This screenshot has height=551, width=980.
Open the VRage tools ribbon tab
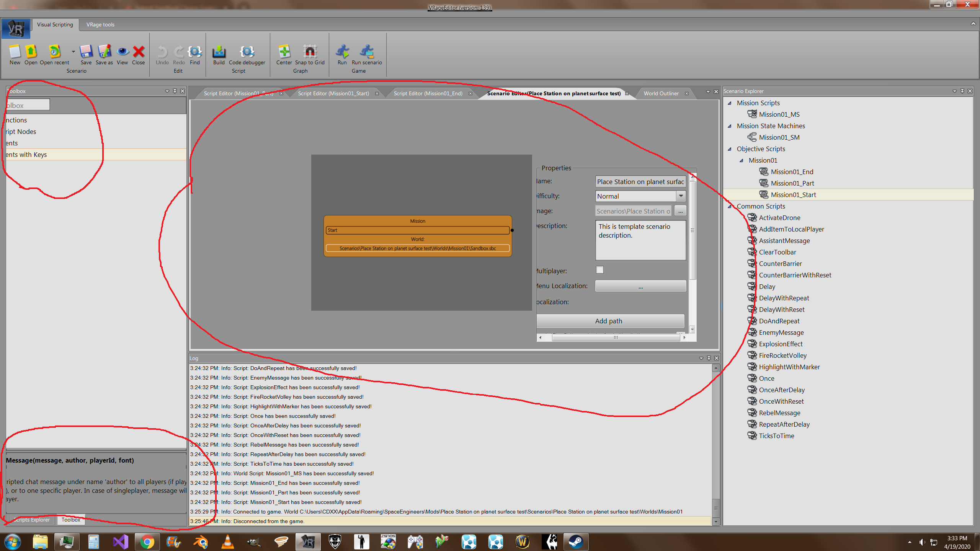pos(100,24)
